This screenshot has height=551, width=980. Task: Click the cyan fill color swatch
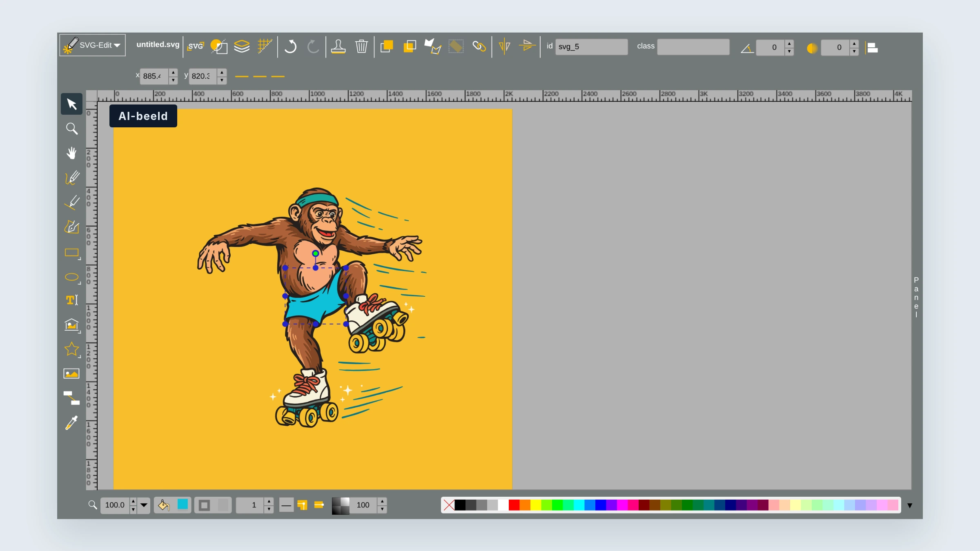click(183, 504)
